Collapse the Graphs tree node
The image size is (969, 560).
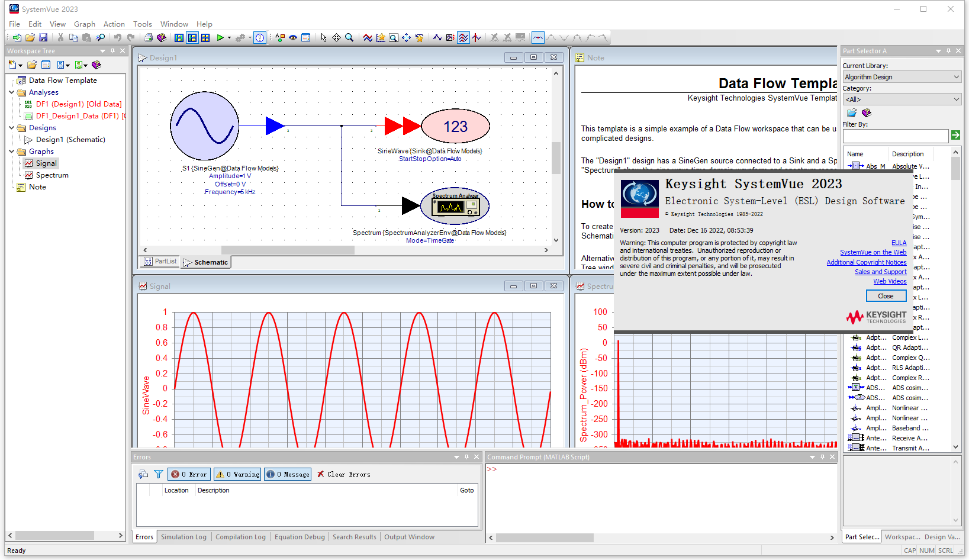click(11, 152)
